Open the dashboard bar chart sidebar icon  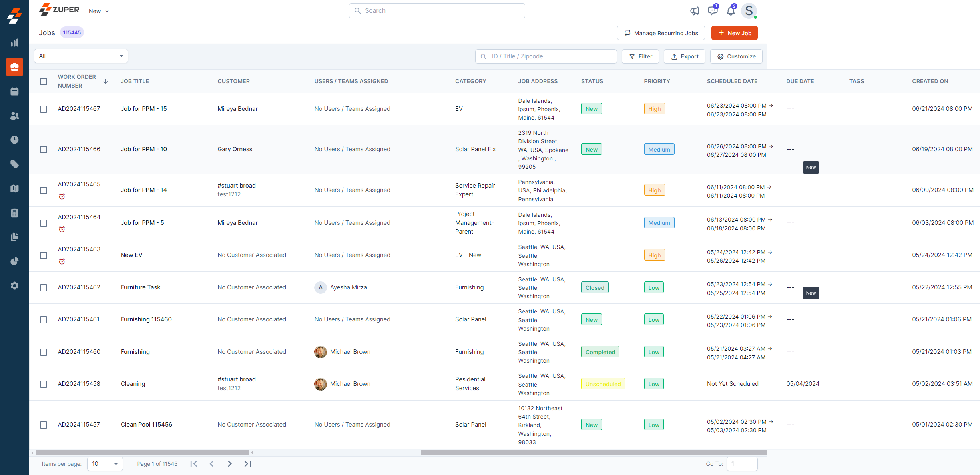pos(14,43)
